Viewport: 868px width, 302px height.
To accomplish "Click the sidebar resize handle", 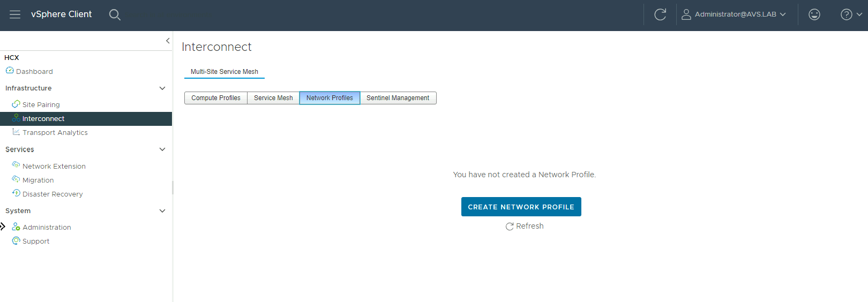I will point(173,187).
